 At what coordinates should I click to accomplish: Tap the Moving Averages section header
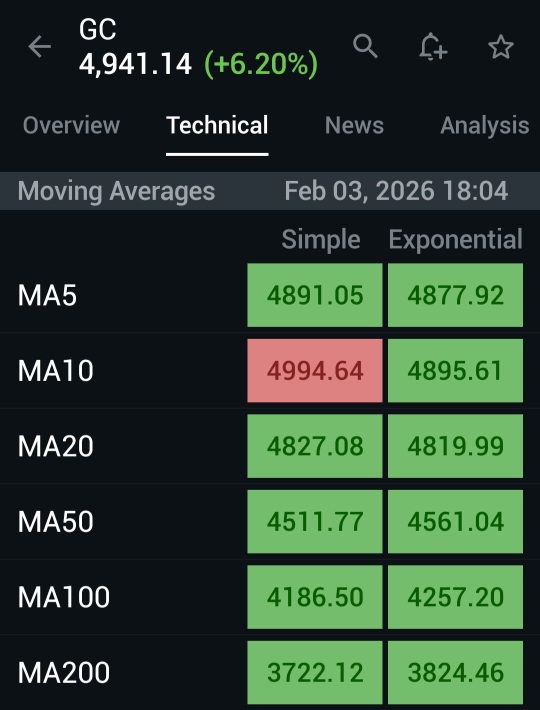coord(116,191)
